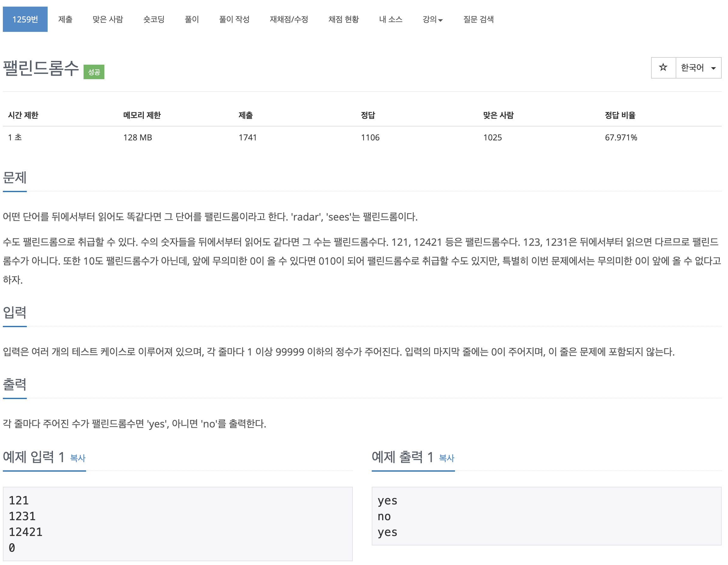Open the 풀이 작성 tab
Viewport: 728px width, 565px height.
tap(234, 19)
